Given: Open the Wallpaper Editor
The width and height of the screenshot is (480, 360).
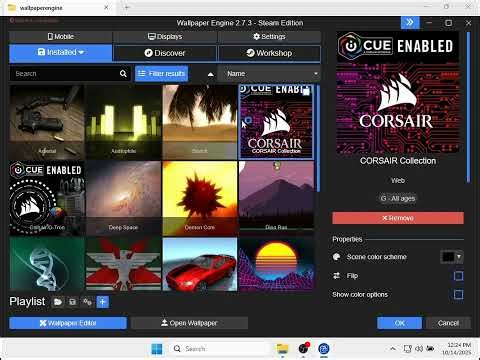Looking at the screenshot, I should (x=68, y=323).
